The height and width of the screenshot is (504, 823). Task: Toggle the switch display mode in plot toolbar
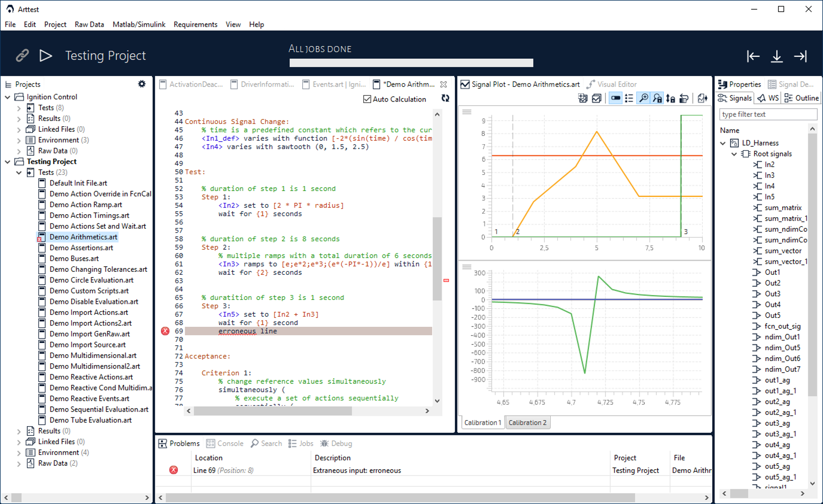click(x=615, y=99)
